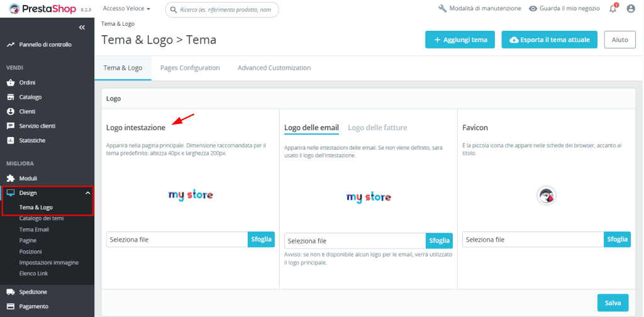Click the favicon Seleziona file field
This screenshot has height=317, width=644.
[533, 240]
